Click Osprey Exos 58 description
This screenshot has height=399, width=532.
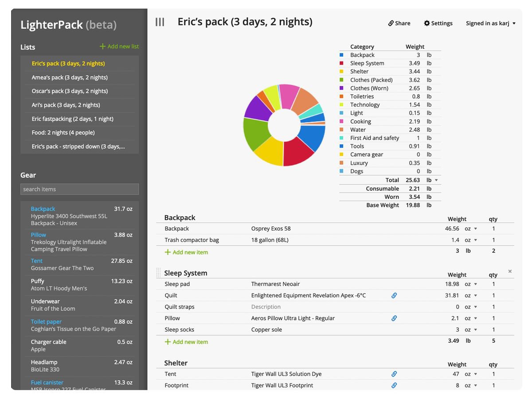pos(271,229)
